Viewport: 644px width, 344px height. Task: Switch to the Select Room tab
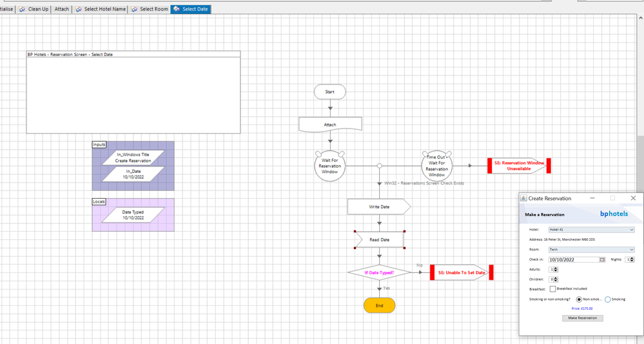[150, 9]
